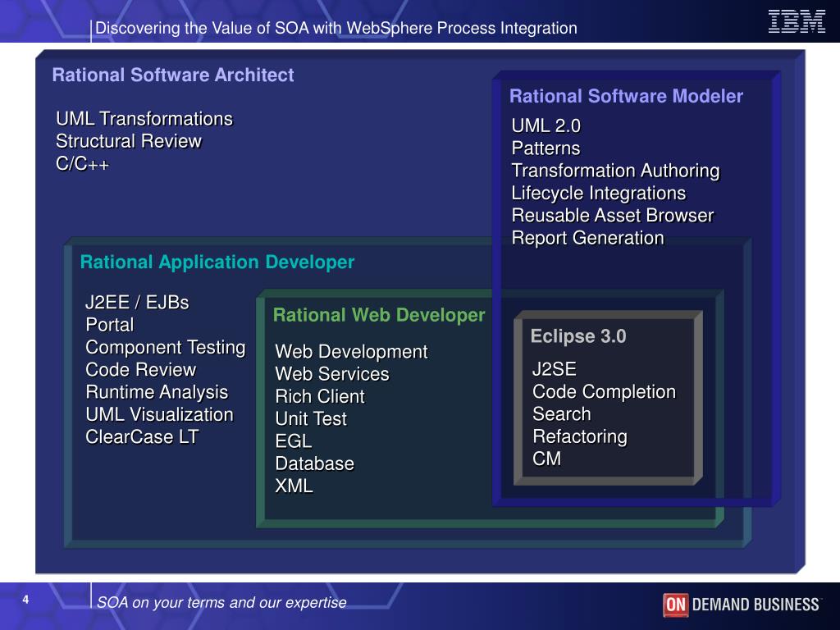840x630 pixels.
Task: Select the 'Rational Software Architect' heading
Action: coord(172,75)
